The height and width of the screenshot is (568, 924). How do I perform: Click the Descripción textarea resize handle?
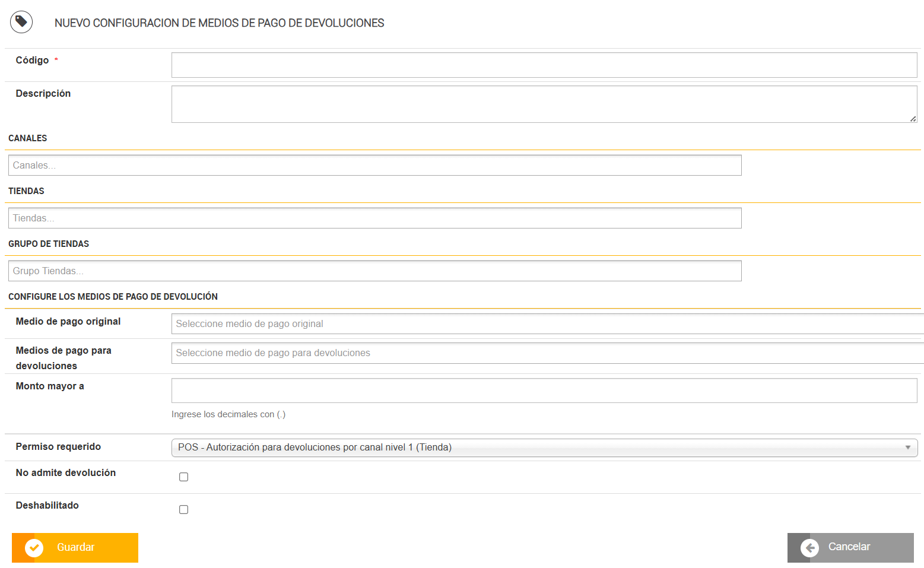(913, 119)
